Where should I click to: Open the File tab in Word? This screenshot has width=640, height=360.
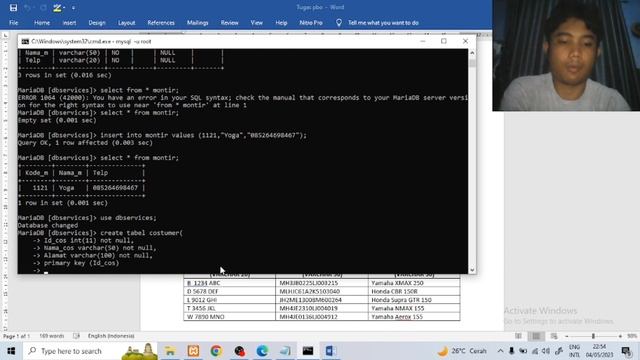pos(13,23)
